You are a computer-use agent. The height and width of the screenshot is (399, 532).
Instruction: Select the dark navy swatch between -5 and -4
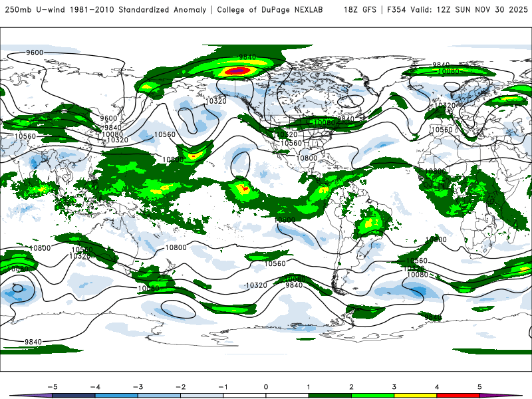(x=74, y=396)
